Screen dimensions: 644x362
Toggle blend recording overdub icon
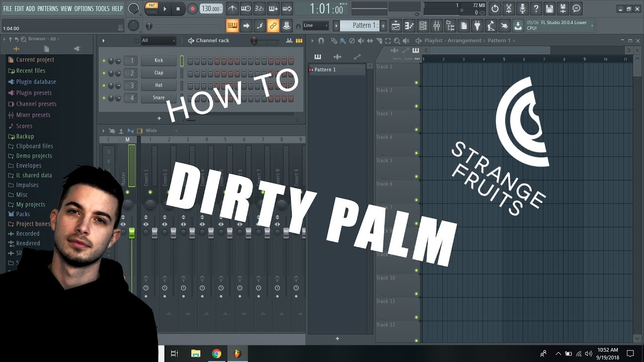(273, 9)
